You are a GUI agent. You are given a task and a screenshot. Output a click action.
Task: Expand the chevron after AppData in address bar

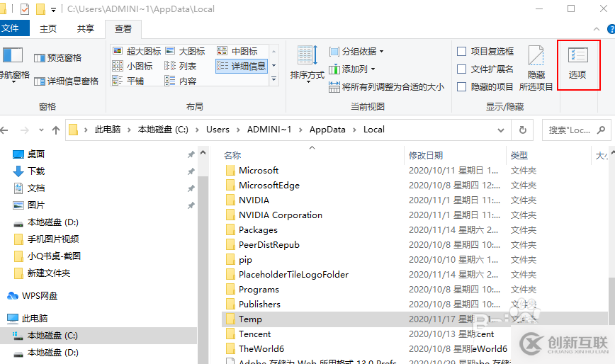[354, 130]
